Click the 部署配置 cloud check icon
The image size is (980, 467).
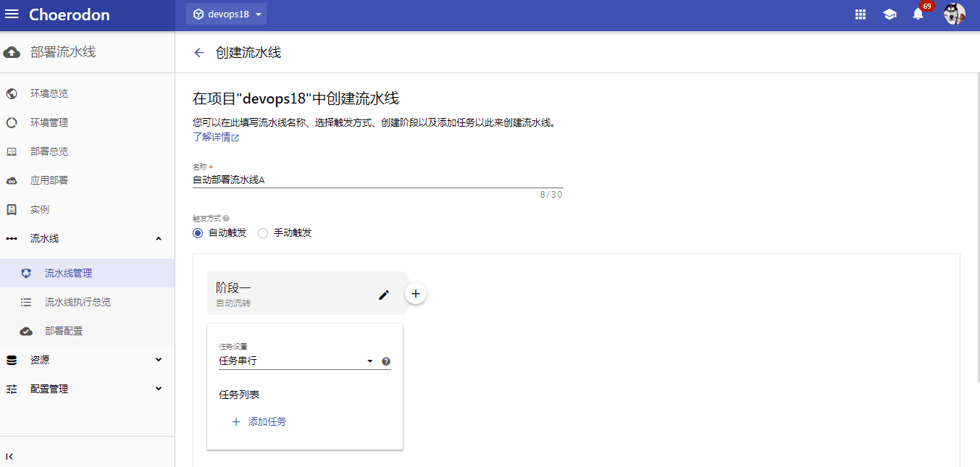(26, 331)
